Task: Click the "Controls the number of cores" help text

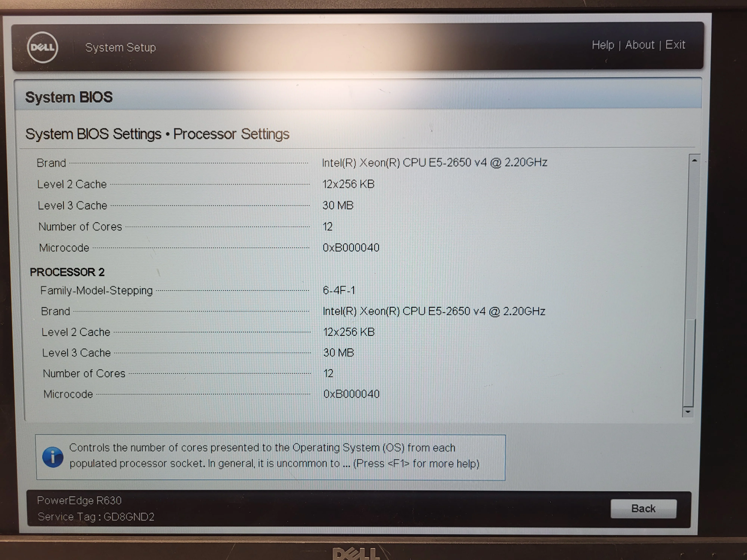Action: click(x=274, y=456)
